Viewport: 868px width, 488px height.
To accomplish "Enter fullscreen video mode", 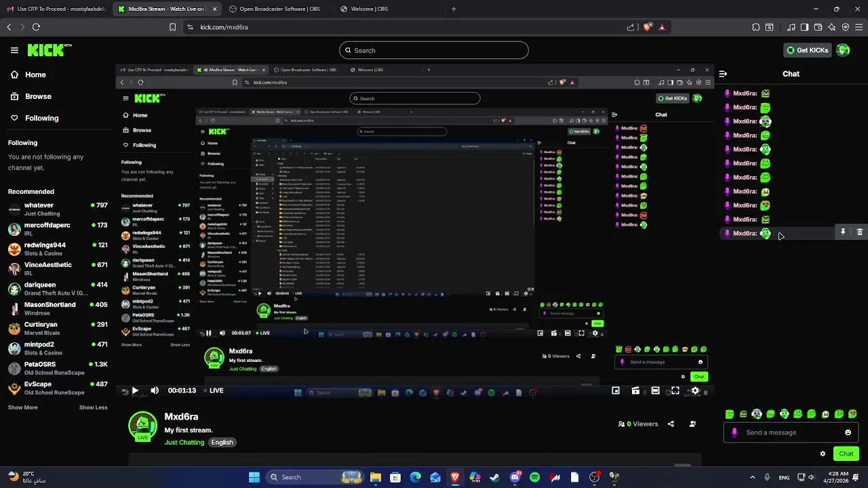I will click(675, 390).
